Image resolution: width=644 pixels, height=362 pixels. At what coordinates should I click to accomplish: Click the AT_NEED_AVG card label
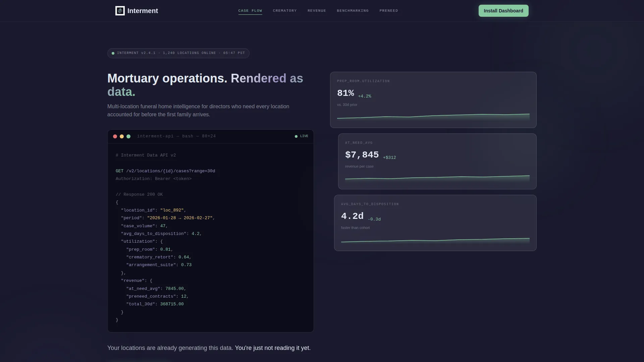pos(359,143)
